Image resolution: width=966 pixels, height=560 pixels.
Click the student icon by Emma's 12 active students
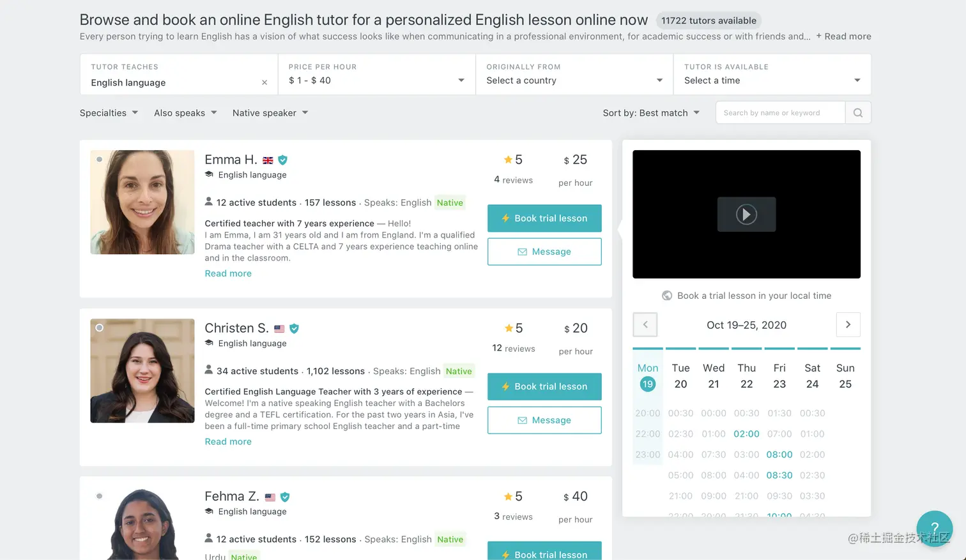click(x=208, y=202)
